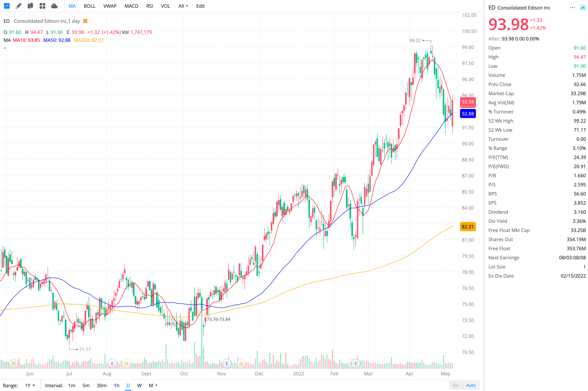Click the Auto scale button

pos(471,385)
